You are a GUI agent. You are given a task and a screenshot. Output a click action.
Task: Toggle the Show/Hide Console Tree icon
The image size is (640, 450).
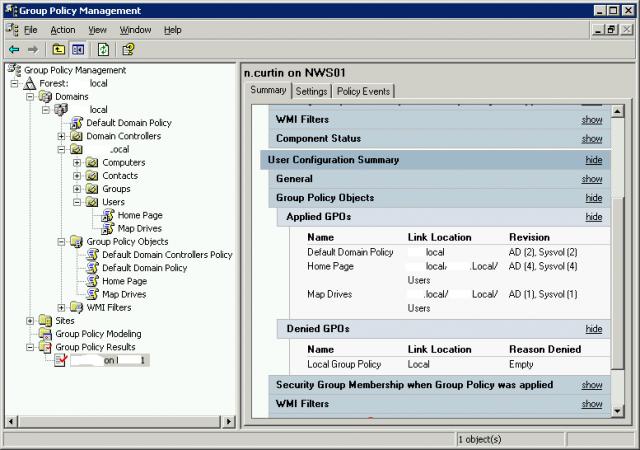coord(78,49)
